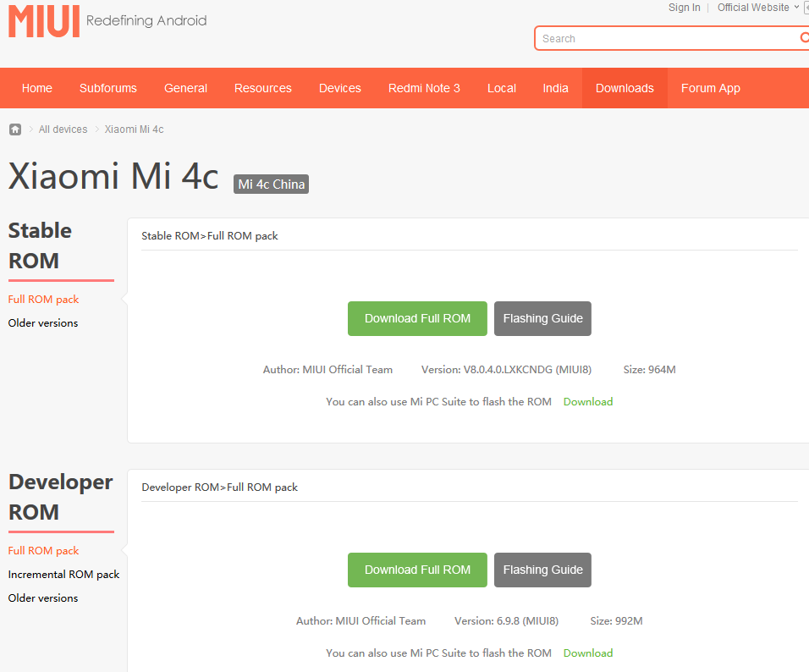Go to the Redmi Note 3 menu

point(424,88)
